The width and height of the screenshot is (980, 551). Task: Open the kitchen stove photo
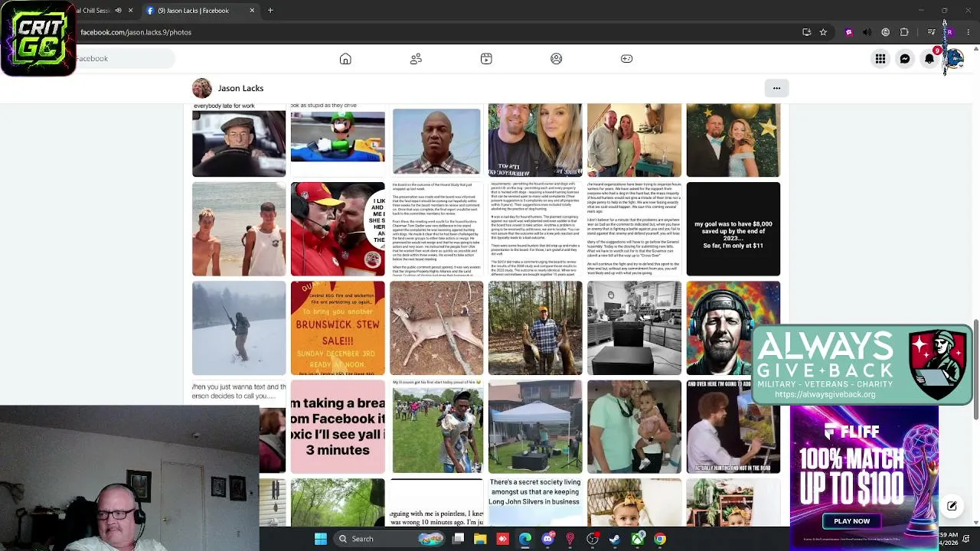tap(634, 328)
